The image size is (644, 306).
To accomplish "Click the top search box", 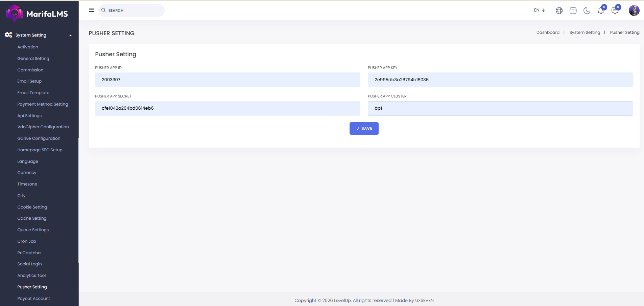I will click(x=132, y=10).
